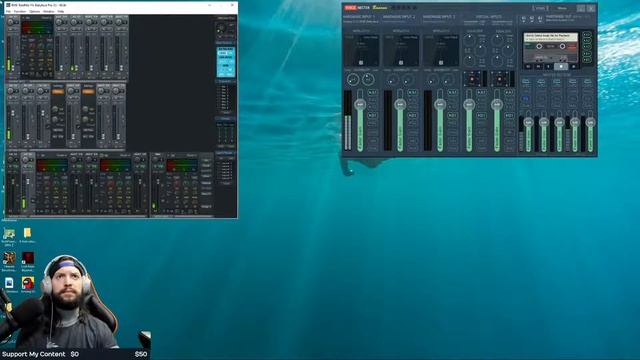
Task: Open the red and black game desktop icon
Action: tap(28, 258)
